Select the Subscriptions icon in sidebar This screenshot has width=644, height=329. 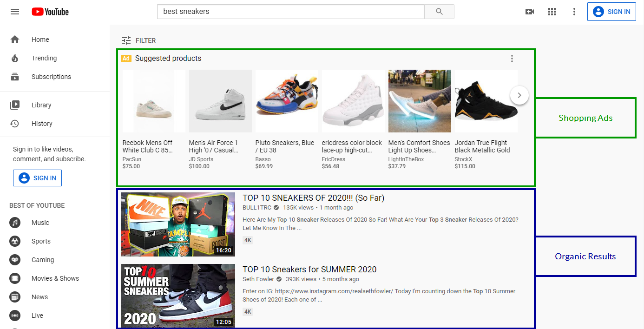click(x=14, y=76)
